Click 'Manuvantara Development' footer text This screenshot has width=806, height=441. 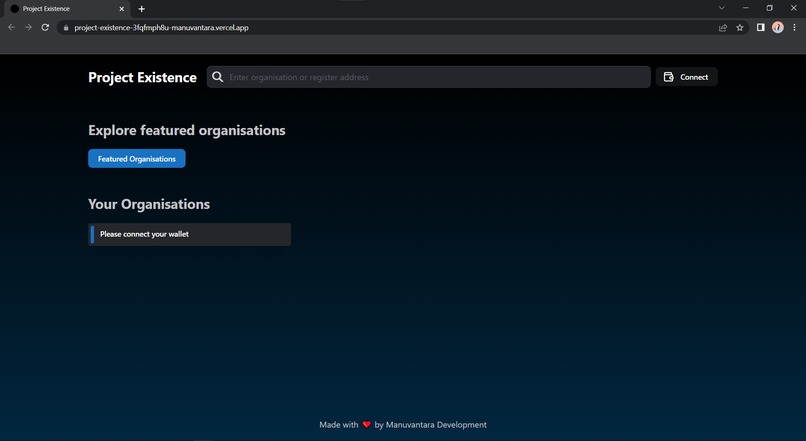pos(436,425)
